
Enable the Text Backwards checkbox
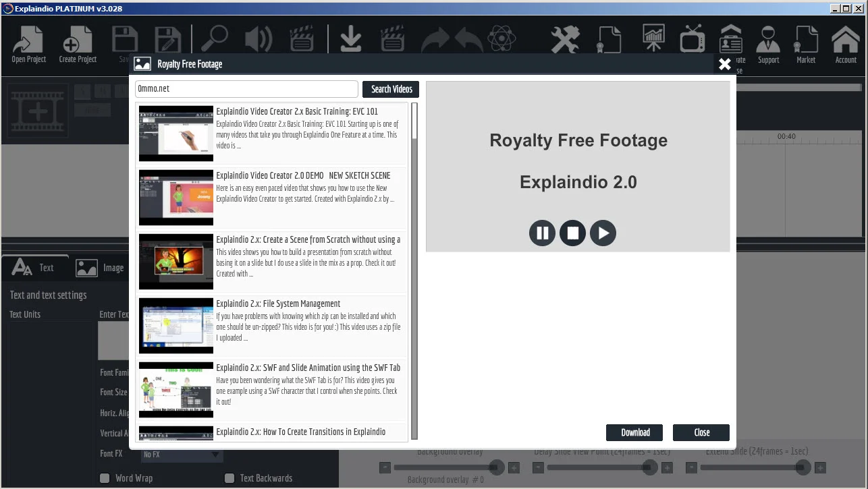pos(229,478)
